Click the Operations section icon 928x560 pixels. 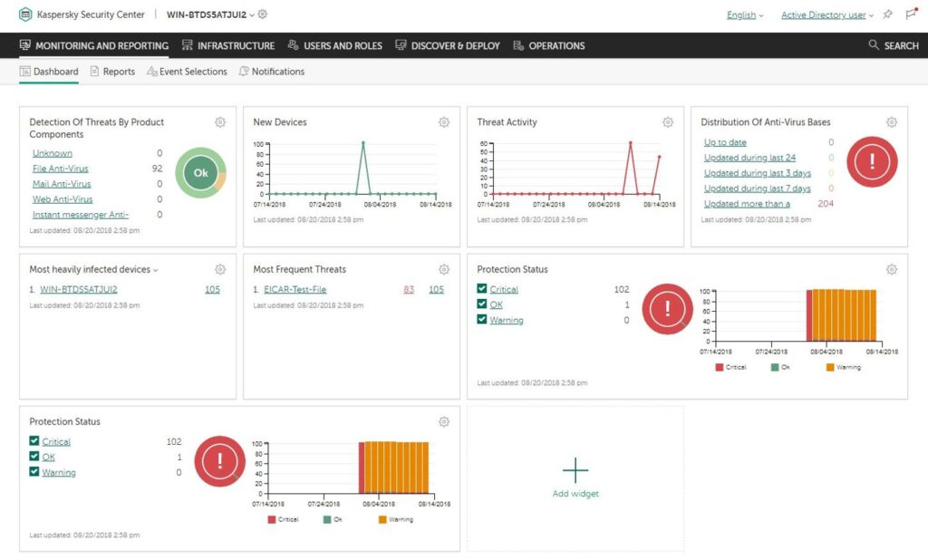[517, 45]
